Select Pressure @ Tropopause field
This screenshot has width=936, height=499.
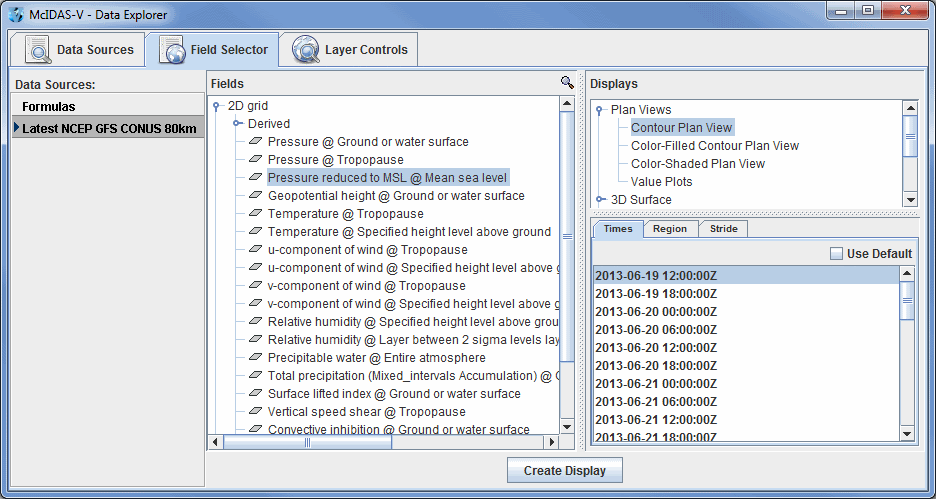[335, 160]
